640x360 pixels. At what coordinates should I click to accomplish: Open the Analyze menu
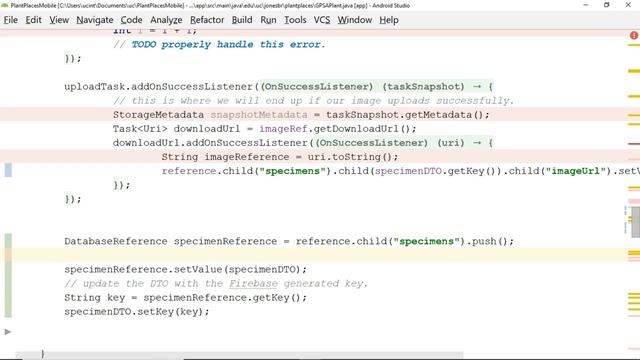pyautogui.click(x=166, y=20)
